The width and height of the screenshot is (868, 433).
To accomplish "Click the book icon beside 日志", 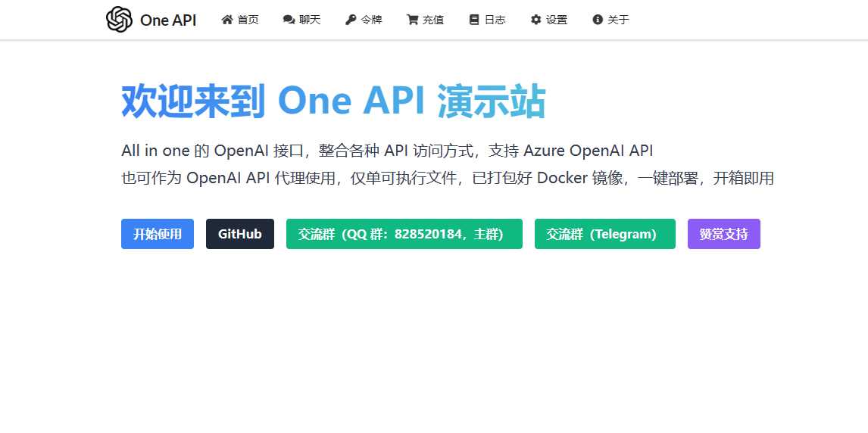I will [x=474, y=20].
